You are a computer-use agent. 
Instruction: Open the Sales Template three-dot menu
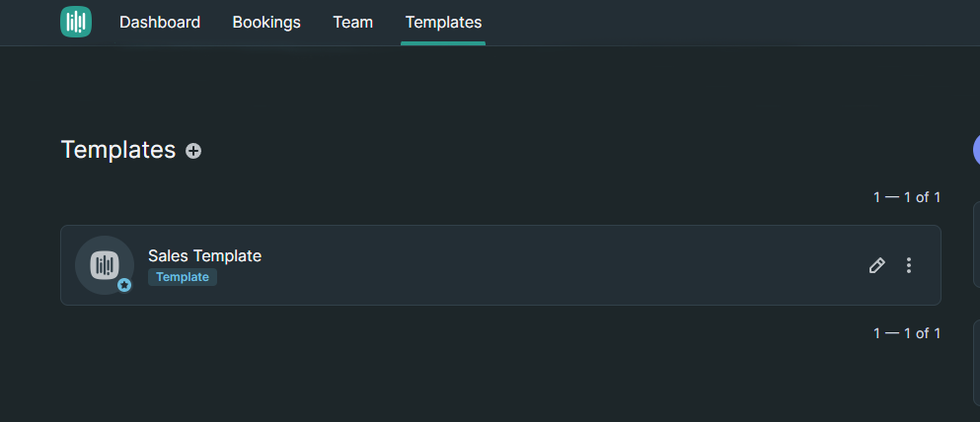coord(909,265)
